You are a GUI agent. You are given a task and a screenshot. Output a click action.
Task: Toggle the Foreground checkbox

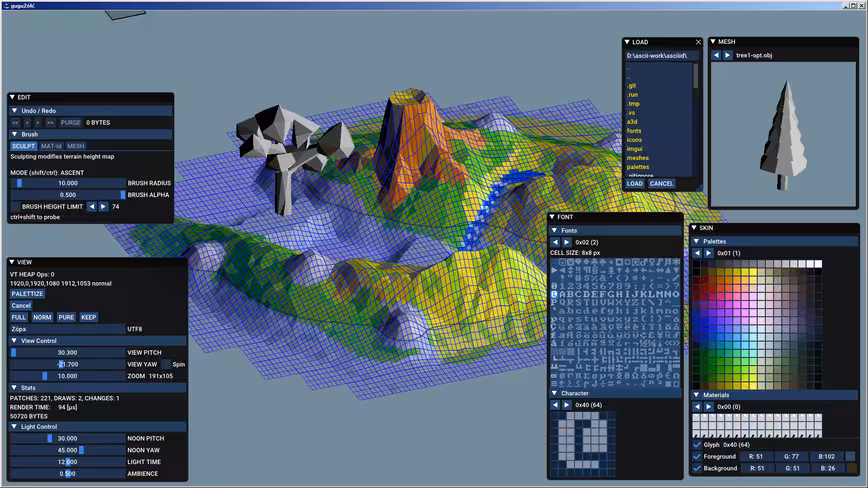(697, 456)
